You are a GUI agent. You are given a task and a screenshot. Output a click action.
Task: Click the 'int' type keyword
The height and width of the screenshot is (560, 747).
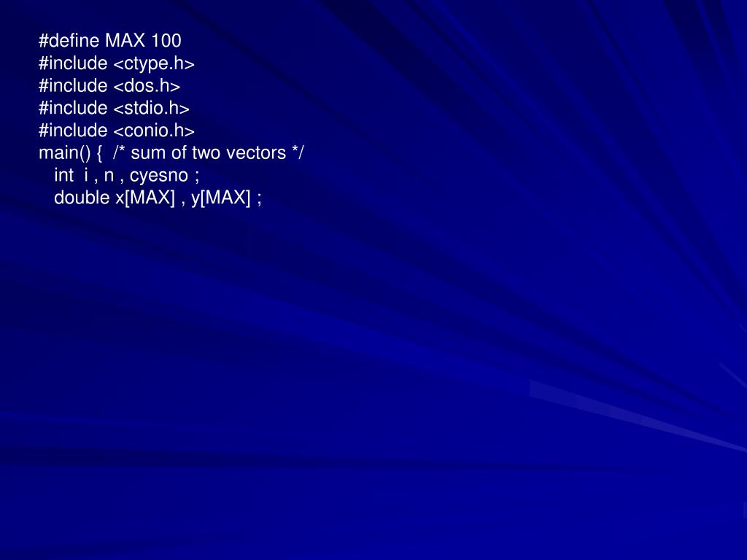64,175
